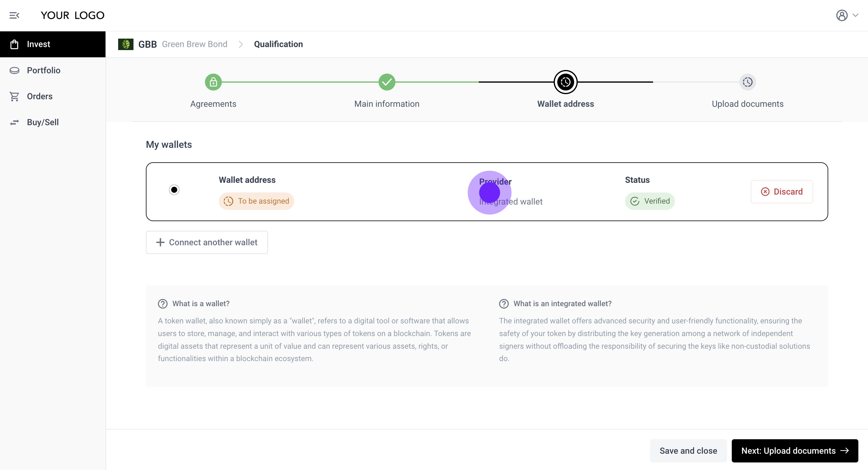The image size is (868, 470).
Task: Click Connect another wallet
Action: click(206, 243)
